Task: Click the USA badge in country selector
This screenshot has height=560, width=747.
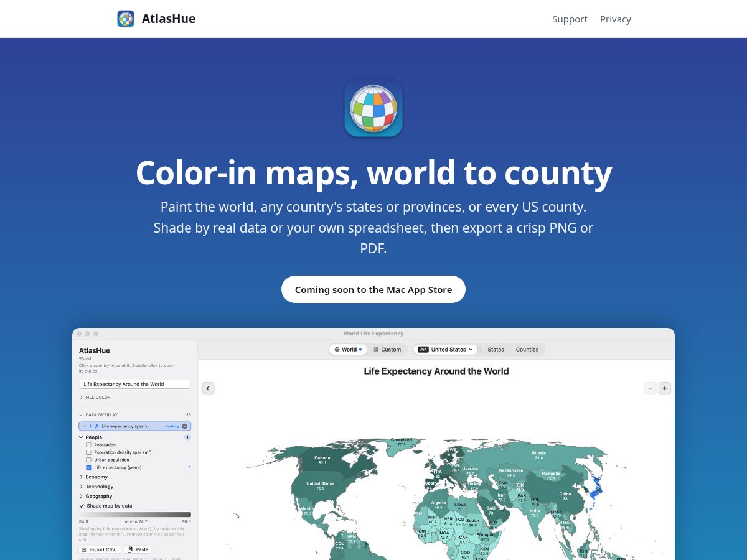Action: (423, 350)
